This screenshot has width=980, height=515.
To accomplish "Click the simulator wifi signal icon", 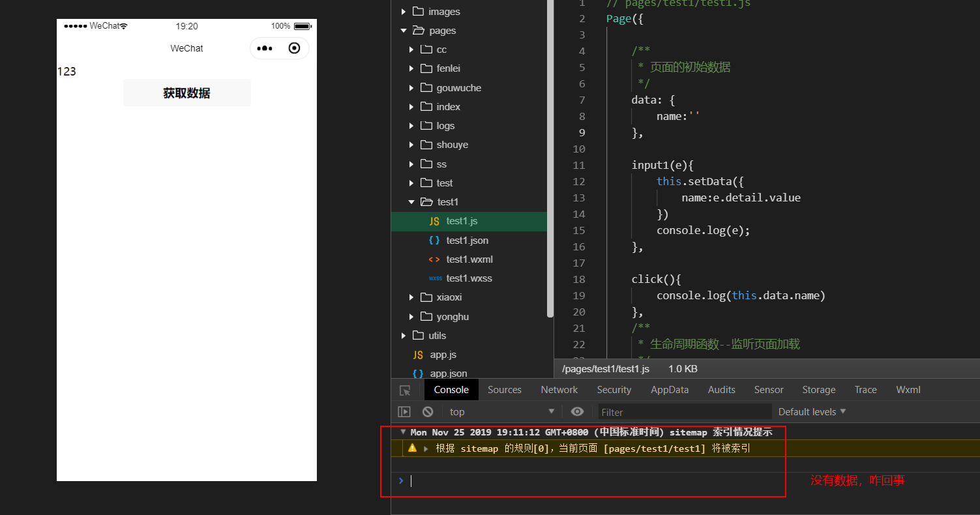I will [123, 26].
